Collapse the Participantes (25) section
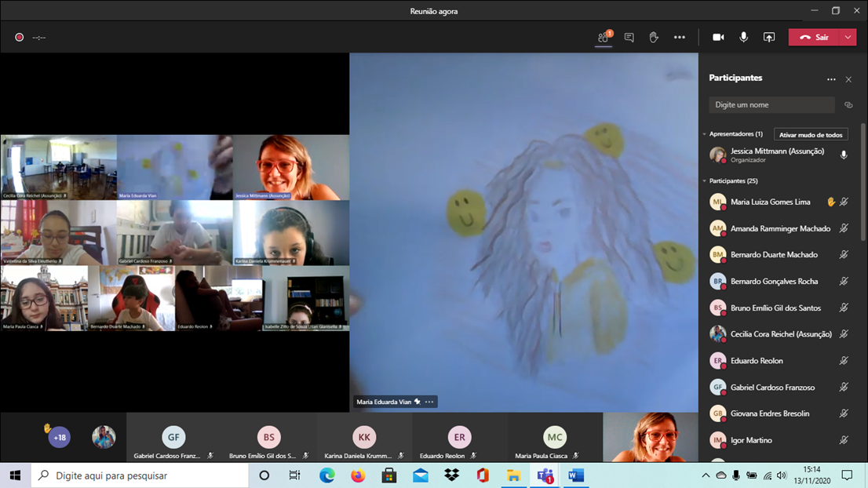The image size is (868, 488). click(x=705, y=181)
